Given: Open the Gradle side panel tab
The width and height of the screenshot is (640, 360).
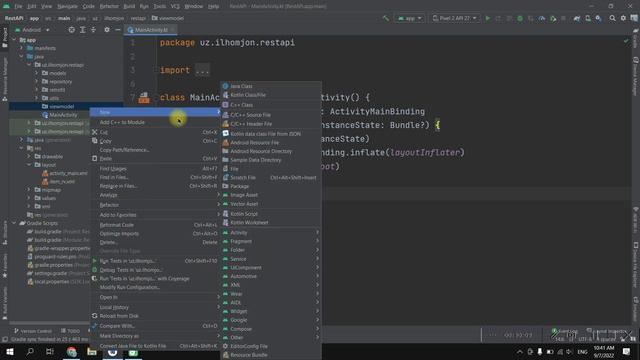Looking at the screenshot, I should pyautogui.click(x=636, y=39).
